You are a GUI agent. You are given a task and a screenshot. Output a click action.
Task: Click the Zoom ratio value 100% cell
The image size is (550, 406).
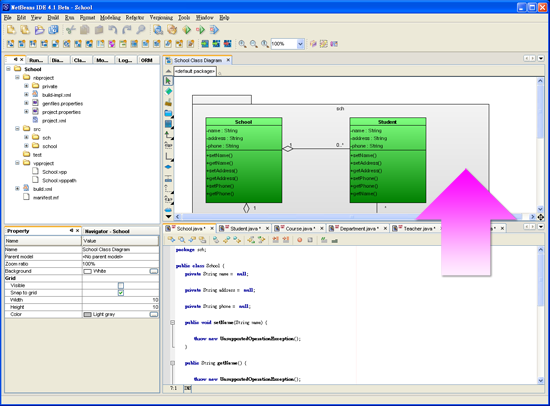pos(120,264)
